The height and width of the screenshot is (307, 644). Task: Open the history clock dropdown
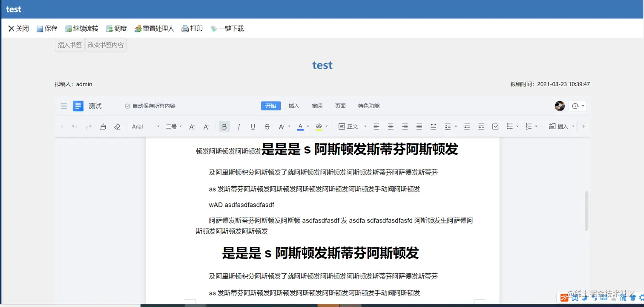(578, 106)
